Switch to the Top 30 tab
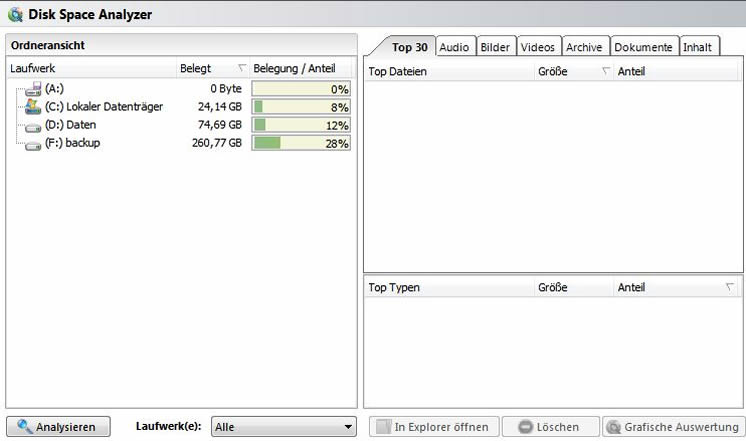The width and height of the screenshot is (746, 441). (x=409, y=47)
